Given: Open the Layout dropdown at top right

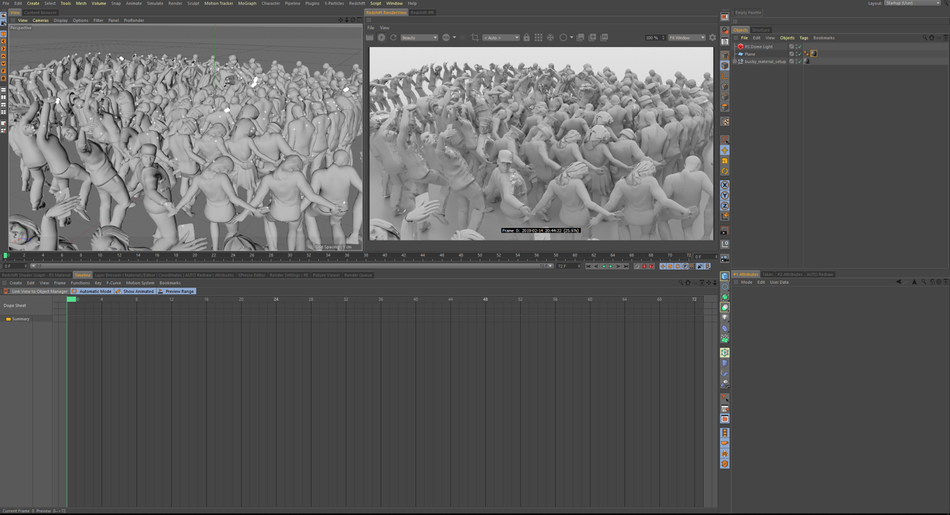Looking at the screenshot, I should coord(912,3).
